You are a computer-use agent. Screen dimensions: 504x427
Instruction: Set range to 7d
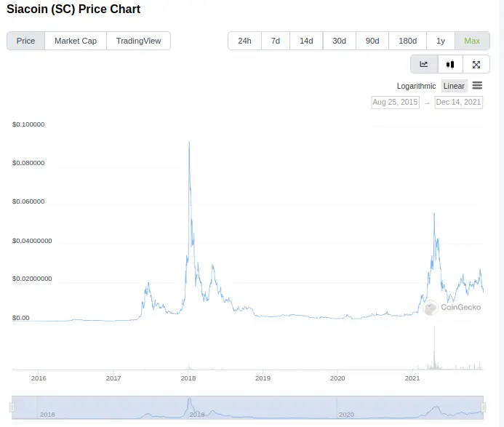point(276,41)
